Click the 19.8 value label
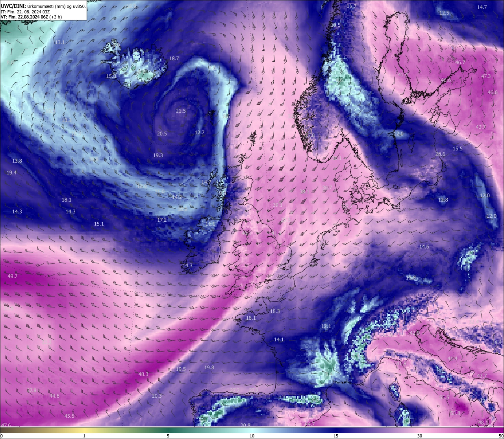The image size is (504, 439). pos(209,368)
